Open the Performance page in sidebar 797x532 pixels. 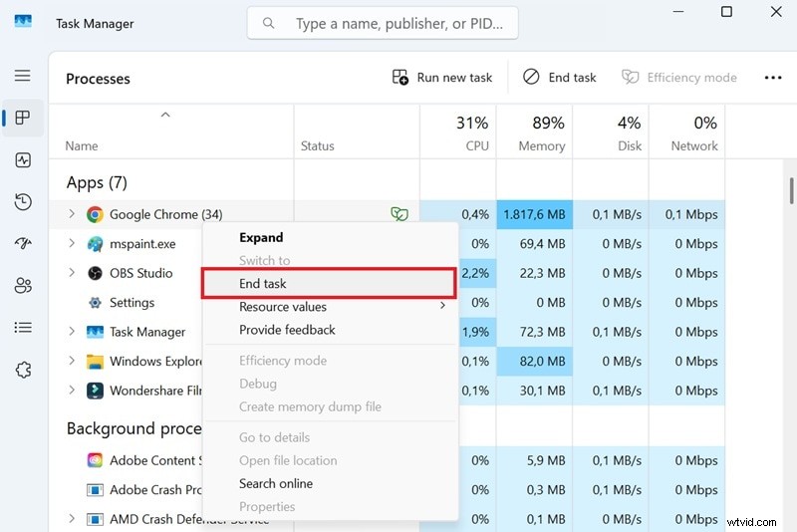point(22,159)
